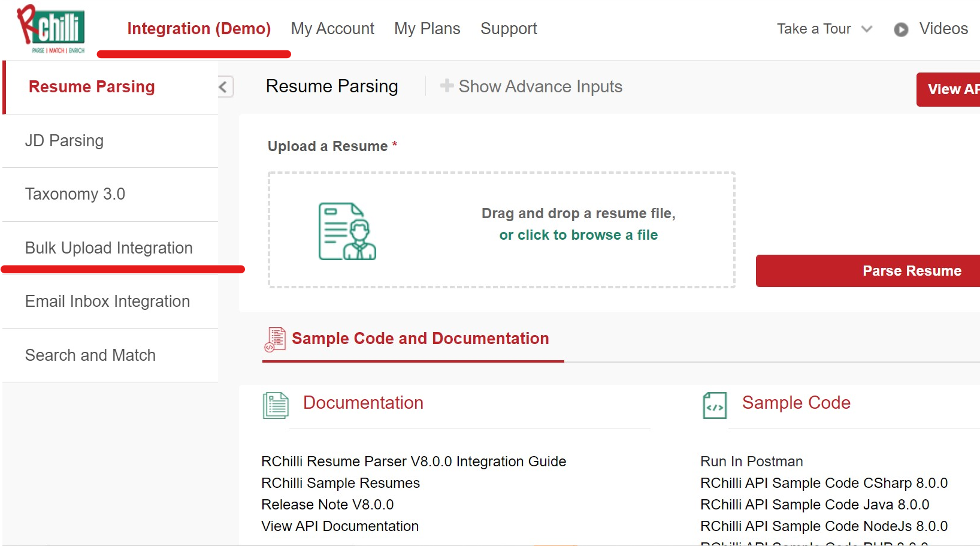Click 'or click to browse a file'

click(579, 235)
